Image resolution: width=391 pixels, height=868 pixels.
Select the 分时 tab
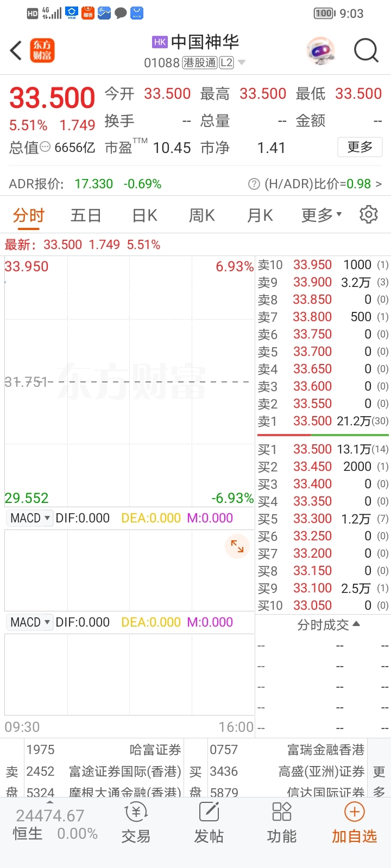pos(28,215)
